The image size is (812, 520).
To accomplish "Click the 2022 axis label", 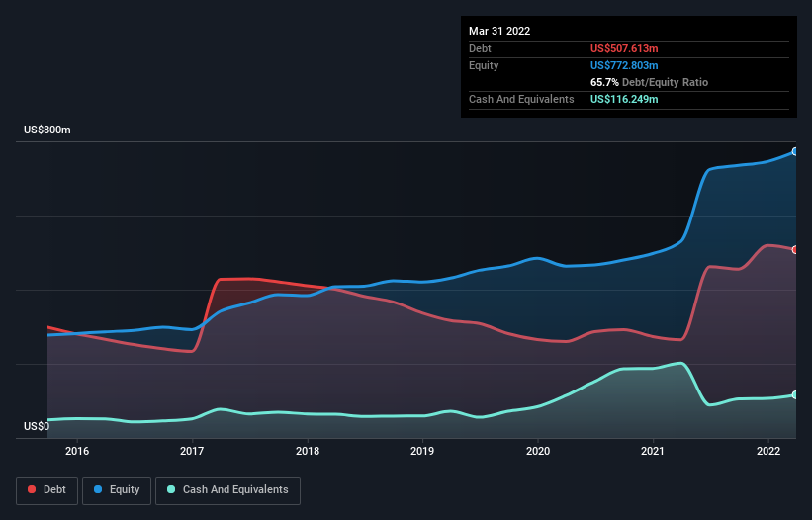I will click(x=768, y=451).
